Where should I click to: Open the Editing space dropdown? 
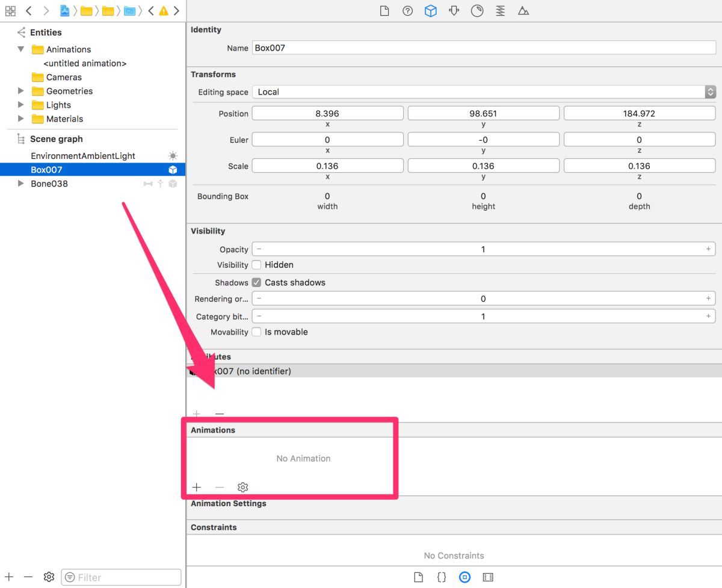(x=484, y=92)
